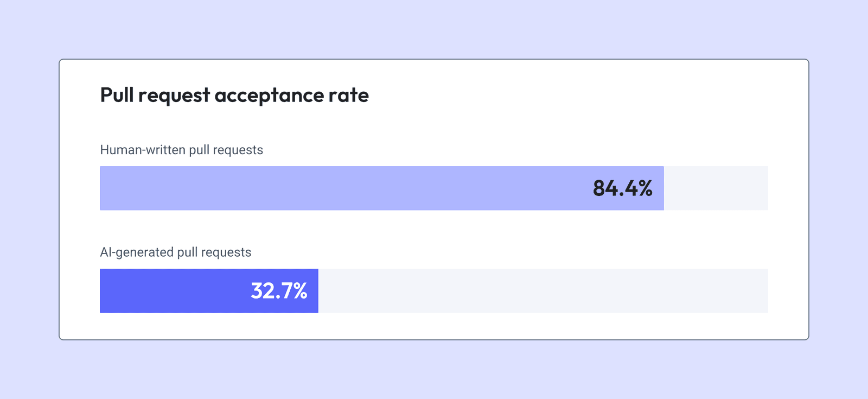The width and height of the screenshot is (868, 399).
Task: Click the left start of the AI-generated bar
Action: (103, 291)
